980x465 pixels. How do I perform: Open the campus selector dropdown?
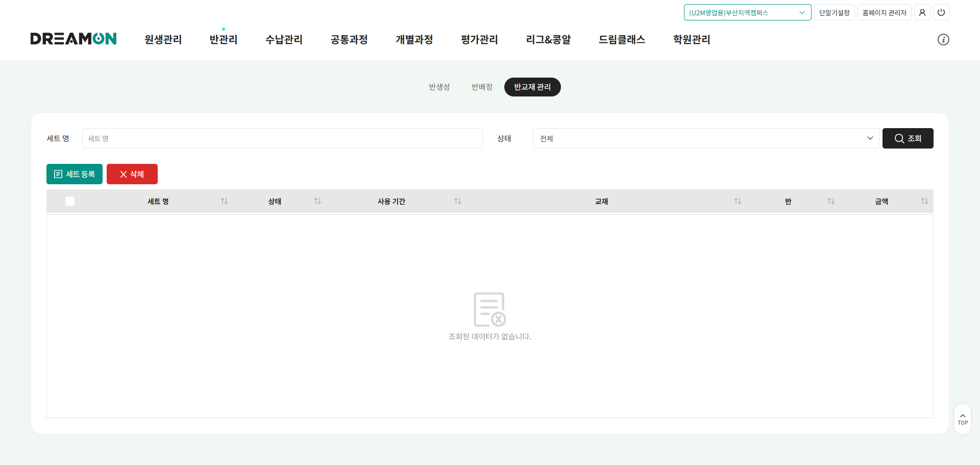(747, 12)
